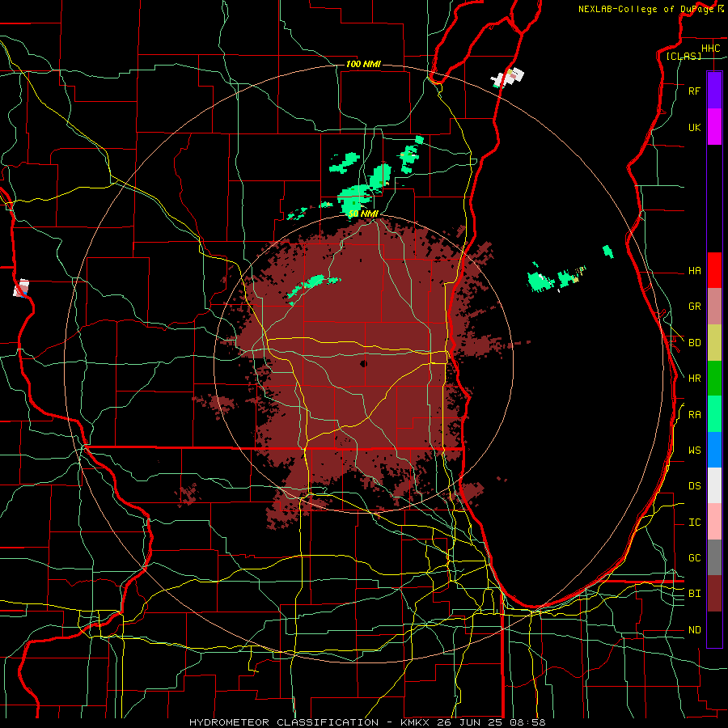Click the white DS legend color swatch
Viewport: 728px width, 728px height.
tap(714, 485)
